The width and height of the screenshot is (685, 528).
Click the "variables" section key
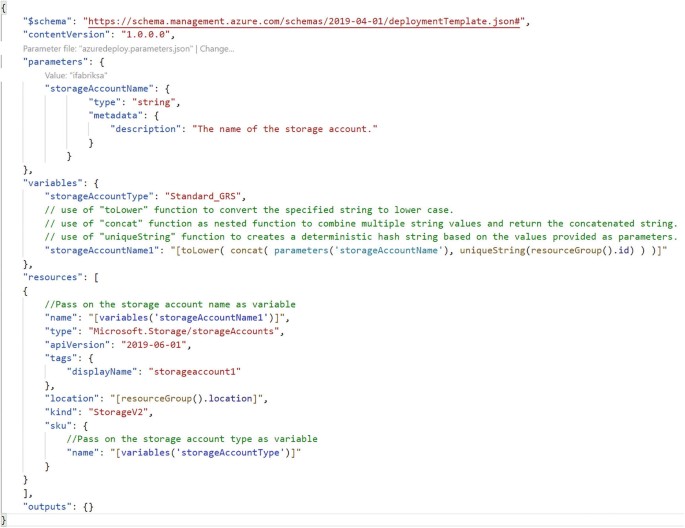click(x=52, y=183)
